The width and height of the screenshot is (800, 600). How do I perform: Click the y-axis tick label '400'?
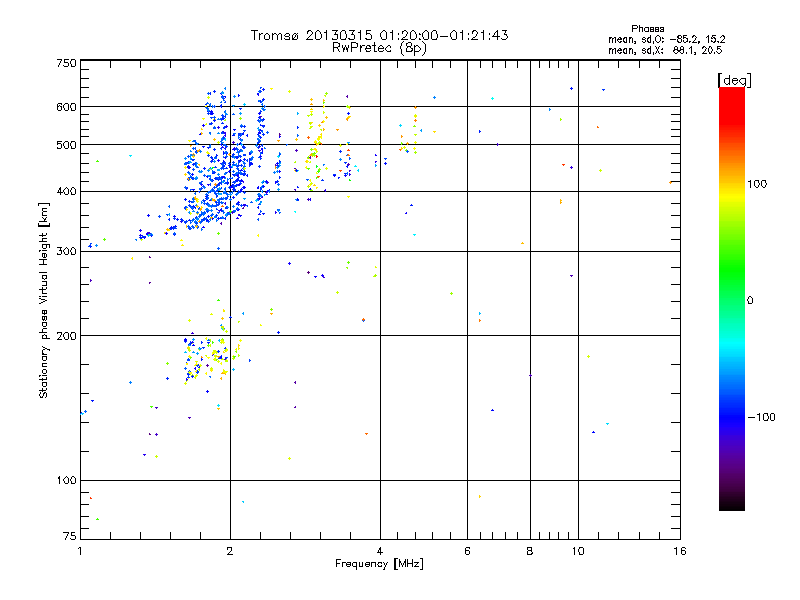66,192
